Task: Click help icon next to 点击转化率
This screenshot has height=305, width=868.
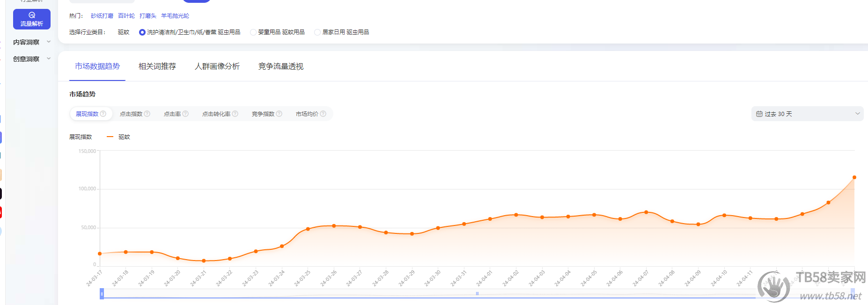Action: click(235, 114)
